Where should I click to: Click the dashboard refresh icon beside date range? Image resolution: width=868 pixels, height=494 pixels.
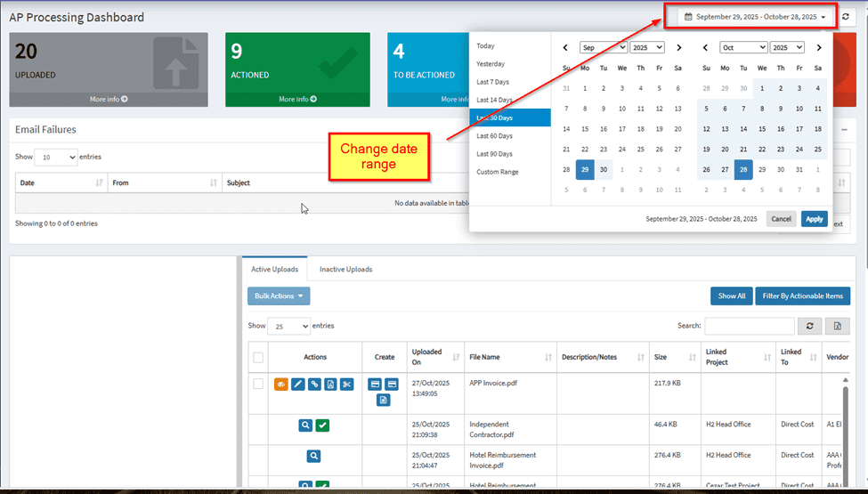[846, 17]
